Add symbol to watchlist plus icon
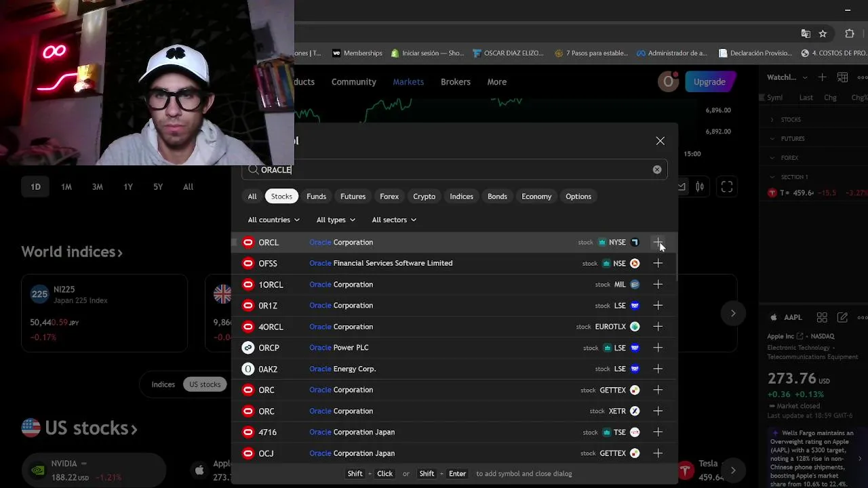Image resolution: width=868 pixels, height=488 pixels. tap(823, 77)
